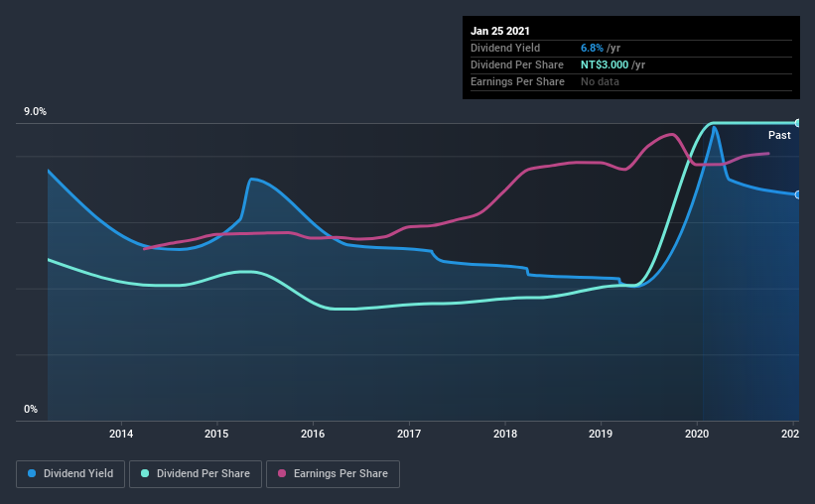Toggle the Earnings Per Share legend button
This screenshot has width=815, height=504.
[333, 474]
